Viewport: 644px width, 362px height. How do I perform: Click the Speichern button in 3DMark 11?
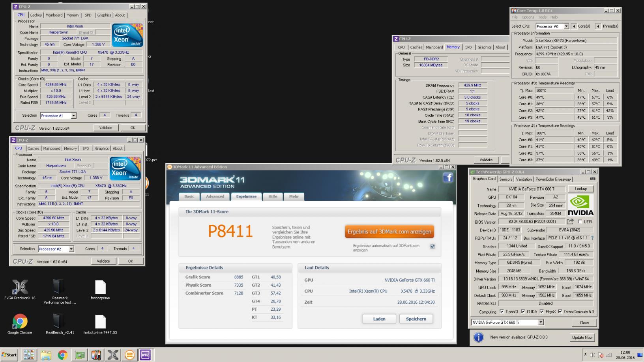pos(416,319)
